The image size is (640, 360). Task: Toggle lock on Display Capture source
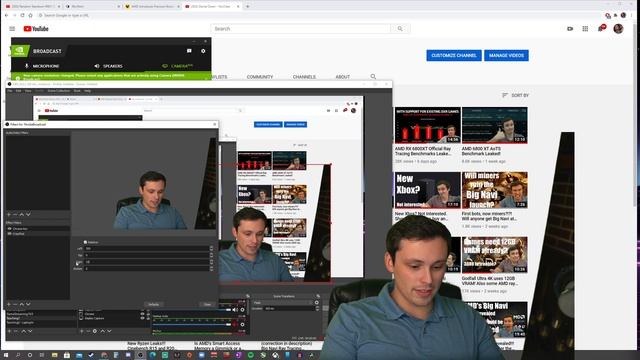(148, 318)
